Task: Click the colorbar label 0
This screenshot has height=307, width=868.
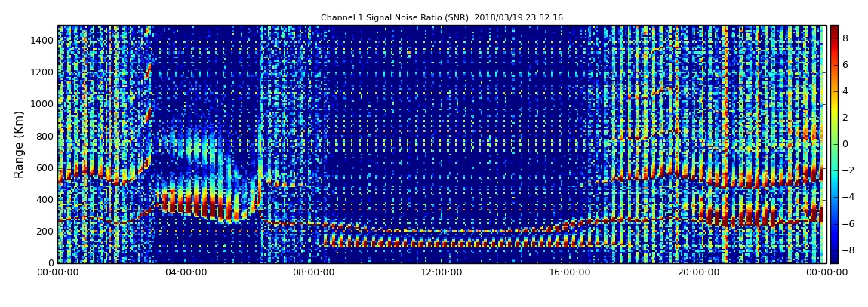Action: click(x=845, y=144)
